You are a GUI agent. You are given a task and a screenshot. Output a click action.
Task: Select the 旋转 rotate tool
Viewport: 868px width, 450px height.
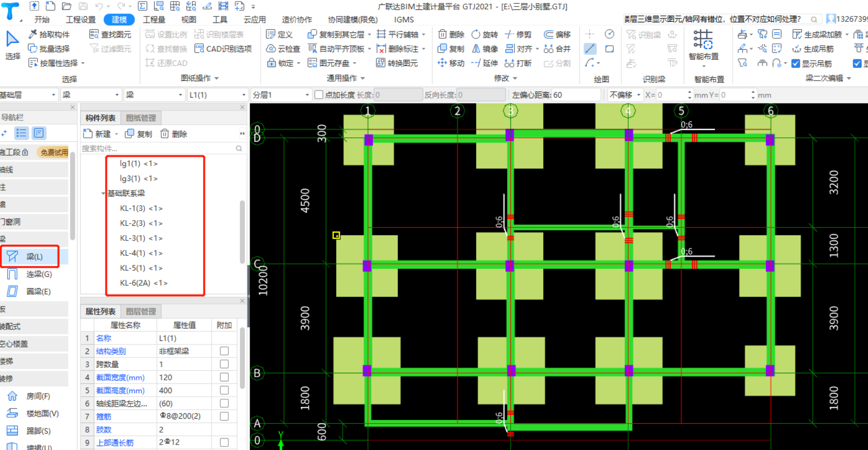coord(484,34)
